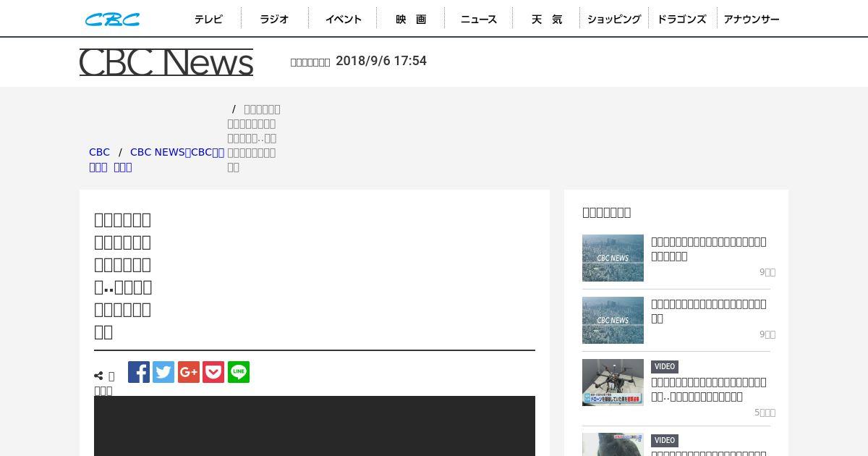Share article on Facebook
Image resolution: width=868 pixels, height=456 pixels.
139,372
